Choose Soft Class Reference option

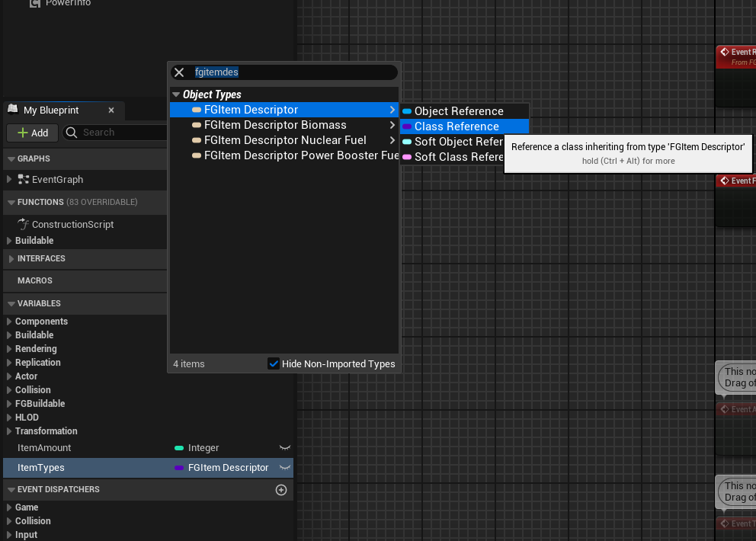pos(452,157)
